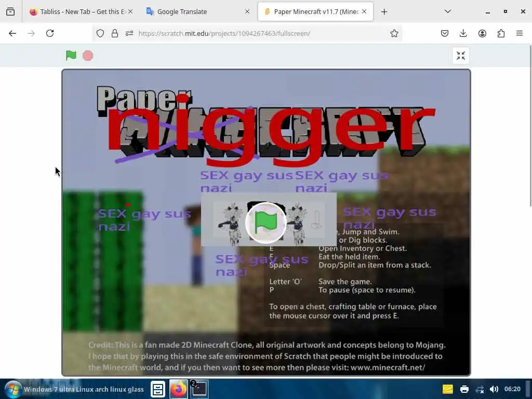This screenshot has width=532, height=399.
Task: Maximize the Firefox window
Action: tap(505, 12)
